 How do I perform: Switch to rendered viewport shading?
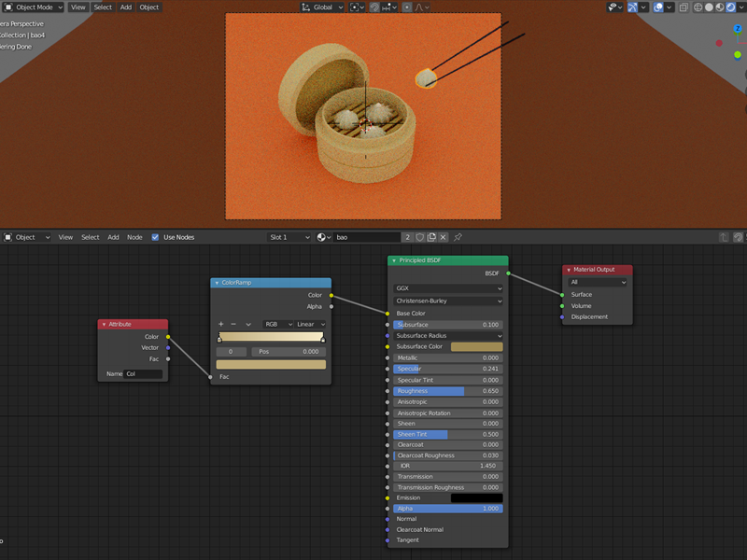(x=731, y=7)
